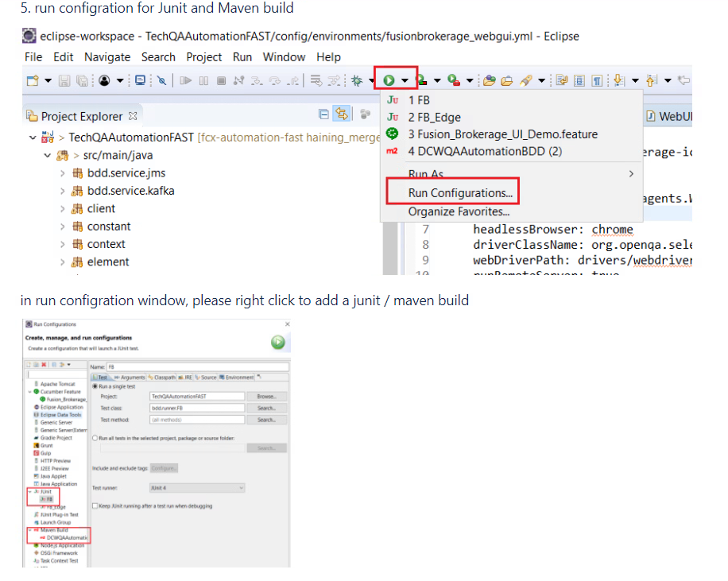728x581 pixels.
Task: Open the dropdown beside the Search flashlight icon
Action: [541, 81]
